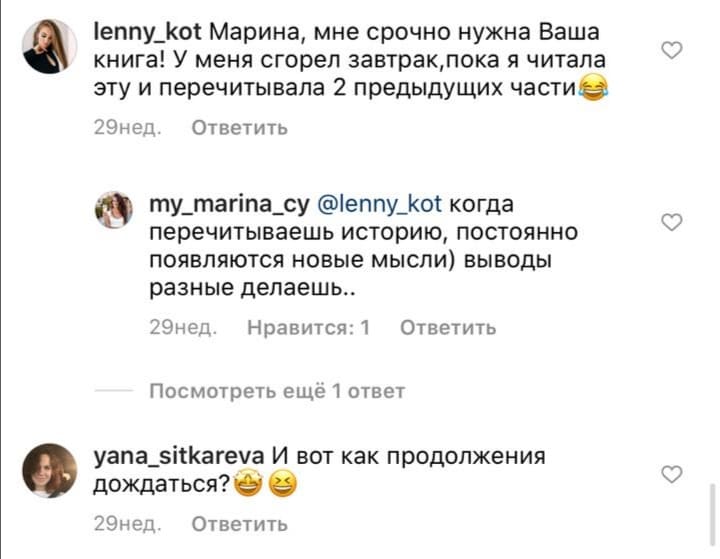The width and height of the screenshot is (720, 559).
Task: Click 29нед. timestamp under lenny_kot's comment
Action: coord(120,127)
